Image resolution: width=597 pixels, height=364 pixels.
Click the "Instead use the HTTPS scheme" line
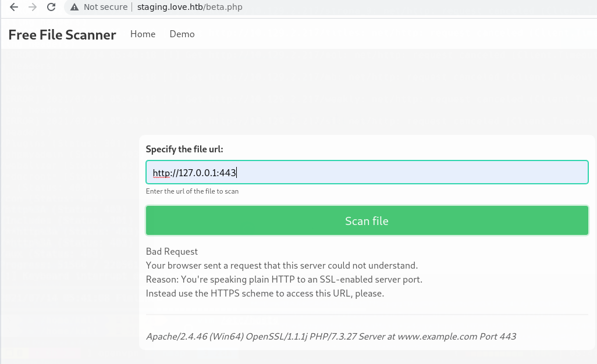(x=265, y=294)
